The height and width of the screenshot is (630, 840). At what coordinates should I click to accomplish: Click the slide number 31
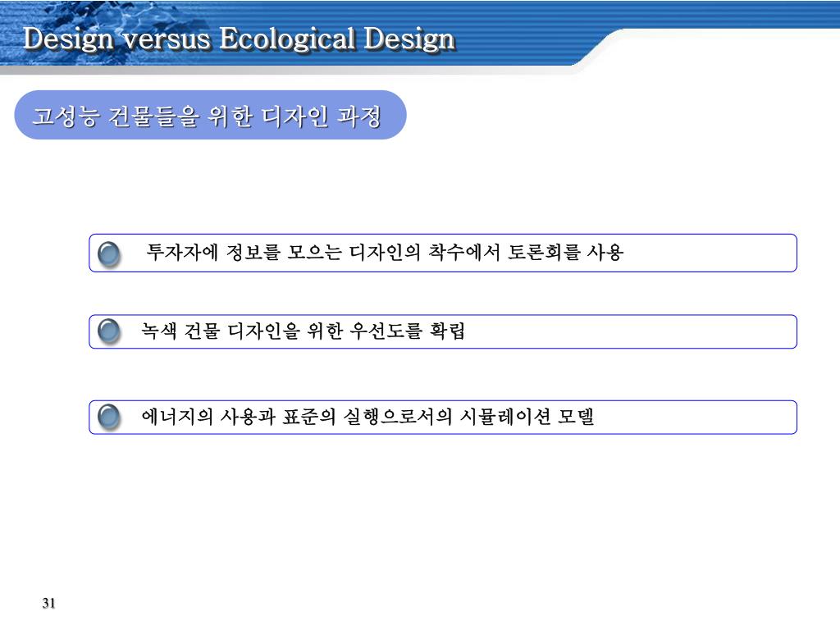48,603
